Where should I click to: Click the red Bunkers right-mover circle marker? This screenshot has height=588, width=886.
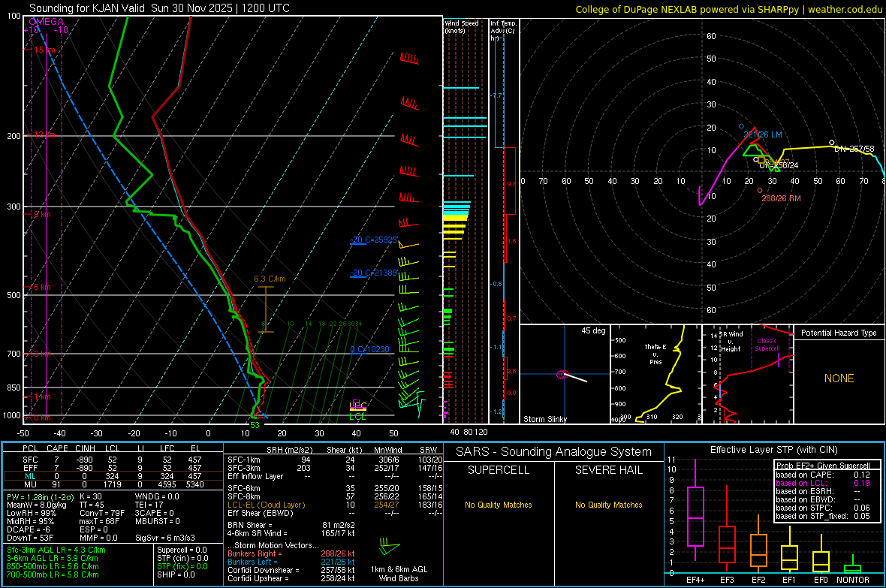coord(760,191)
